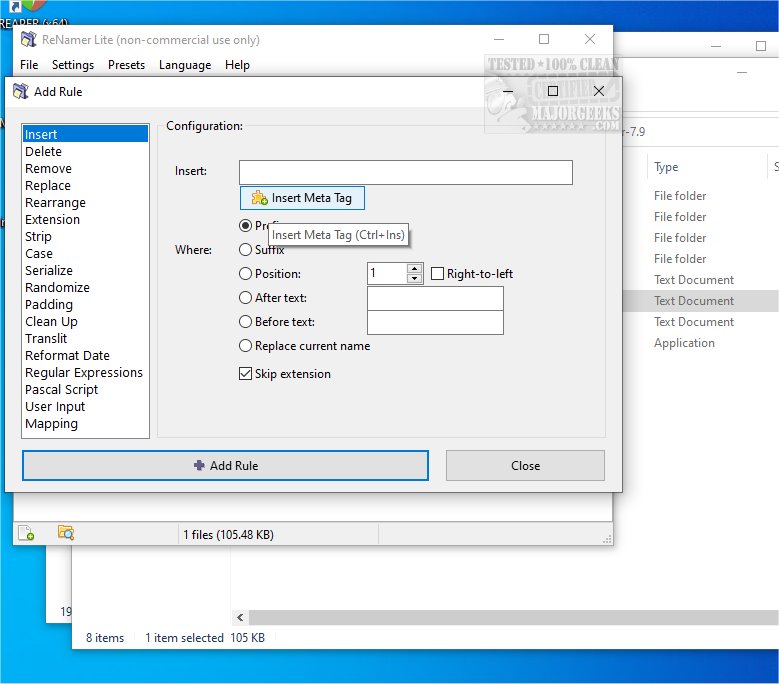Click the 1 files (105.48 KB) status text

click(x=229, y=534)
